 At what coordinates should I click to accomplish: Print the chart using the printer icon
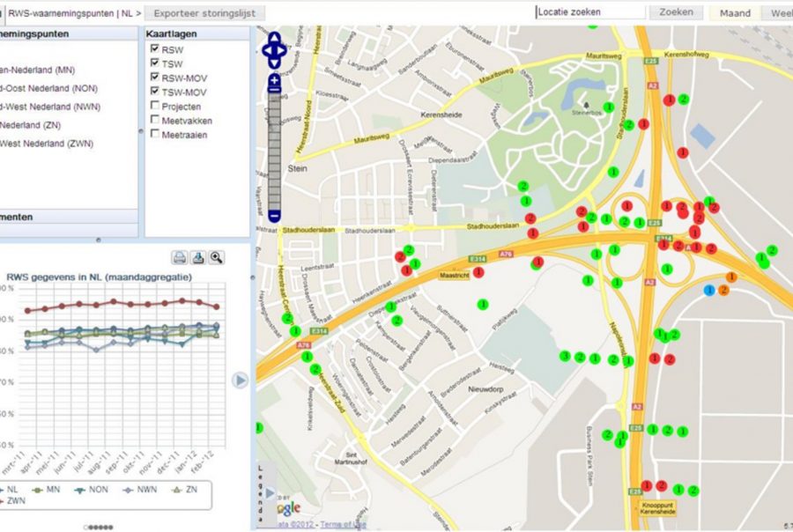pyautogui.click(x=179, y=258)
